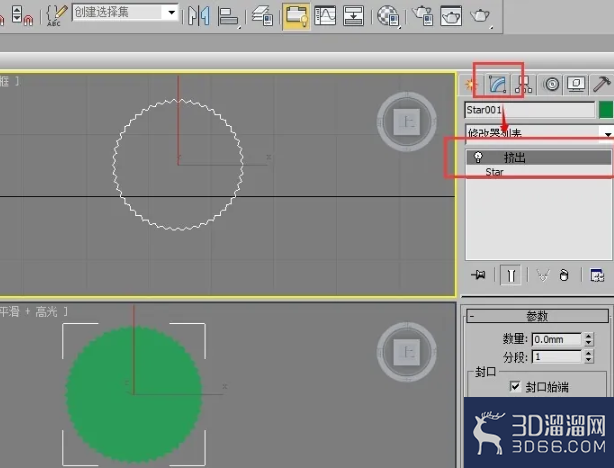The image size is (614, 468).
Task: Open the Curve Editor icon
Action: click(x=325, y=16)
